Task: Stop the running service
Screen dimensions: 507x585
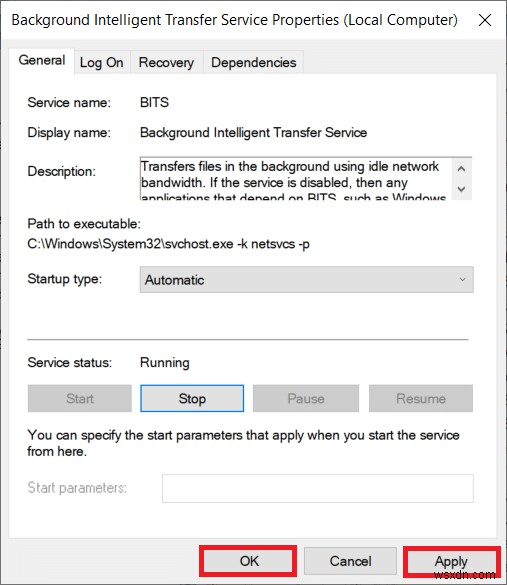Action: click(x=192, y=398)
